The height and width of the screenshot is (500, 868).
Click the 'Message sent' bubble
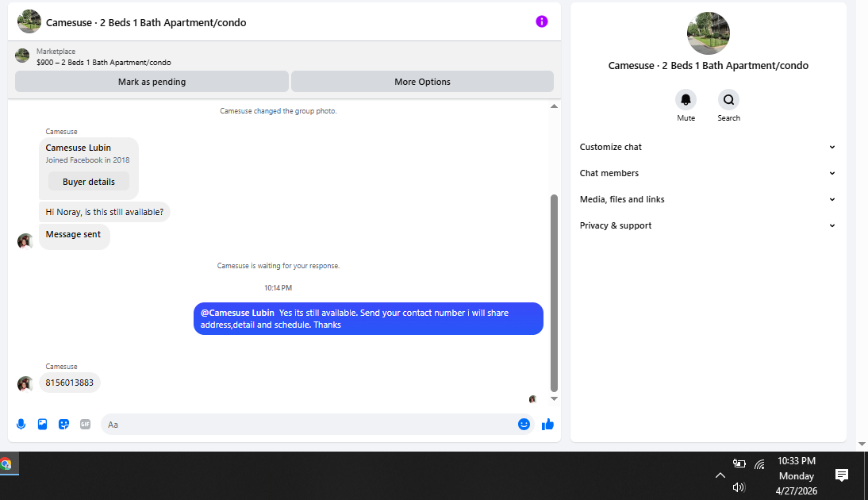74,237
